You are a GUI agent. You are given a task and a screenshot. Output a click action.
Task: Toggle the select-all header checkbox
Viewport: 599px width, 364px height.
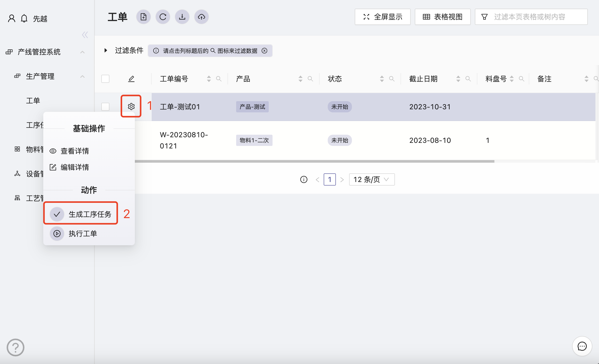point(105,79)
